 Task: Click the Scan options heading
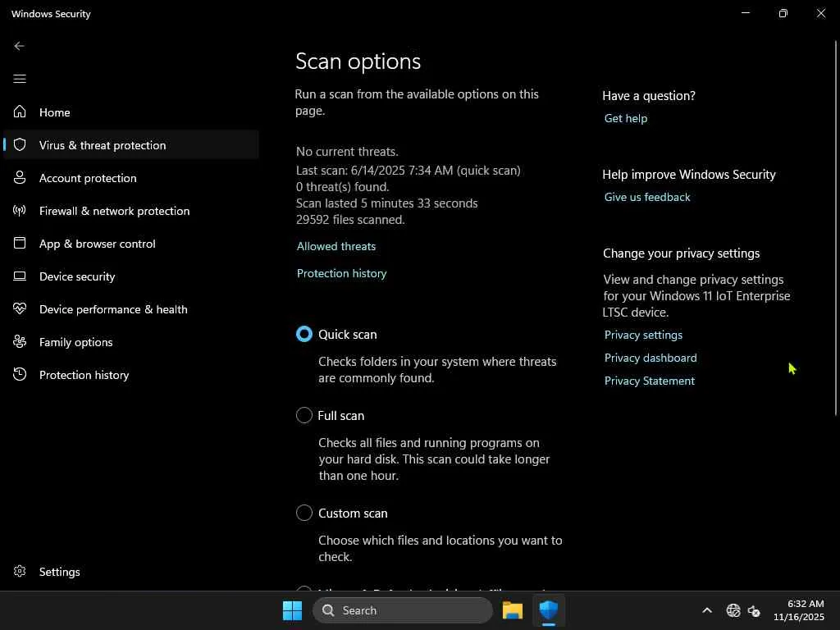point(358,61)
